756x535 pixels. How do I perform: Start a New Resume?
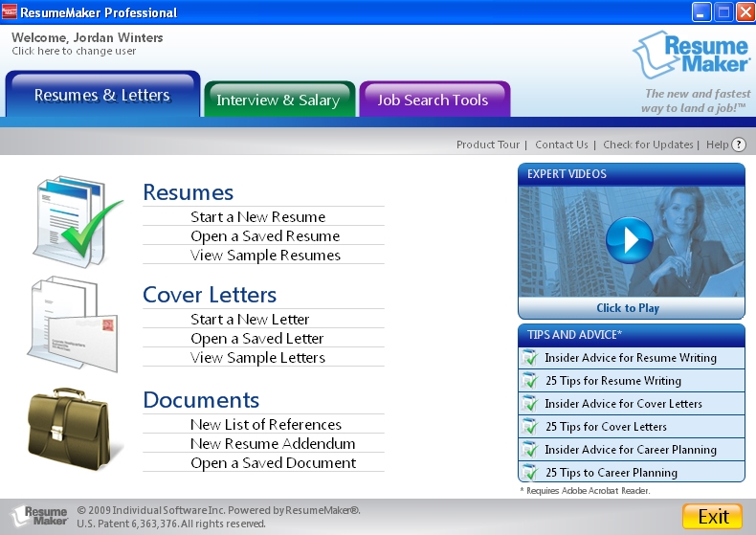pos(258,216)
